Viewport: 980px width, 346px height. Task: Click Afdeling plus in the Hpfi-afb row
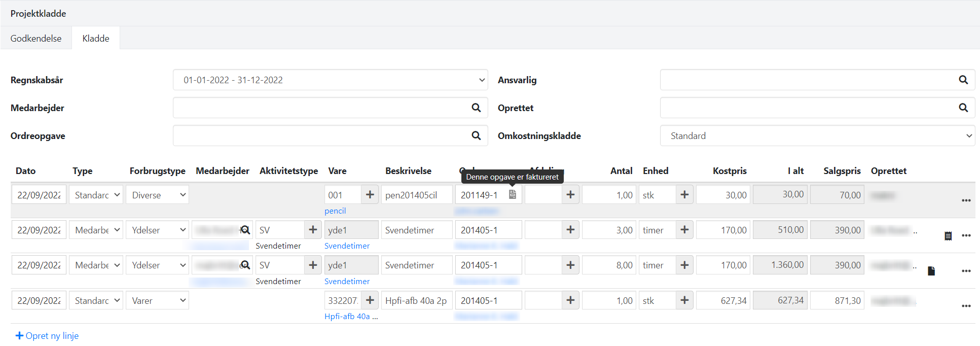pos(570,300)
